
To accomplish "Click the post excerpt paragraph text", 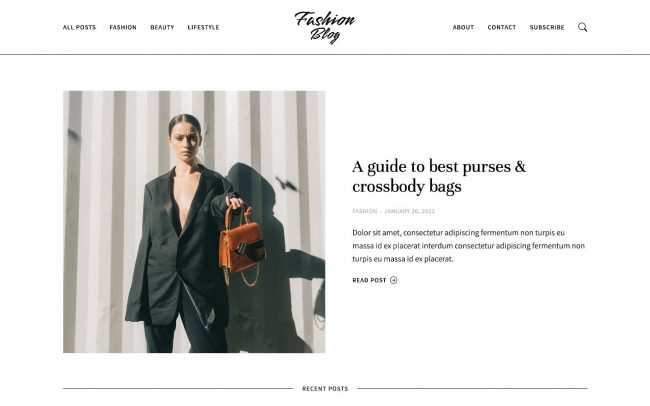I will click(x=468, y=246).
